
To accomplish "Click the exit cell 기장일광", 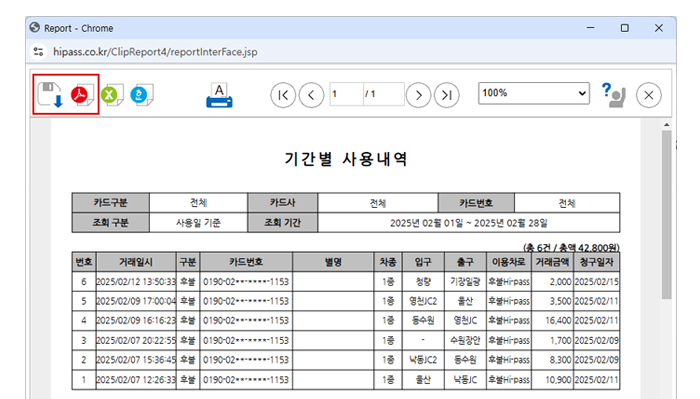I will (465, 282).
